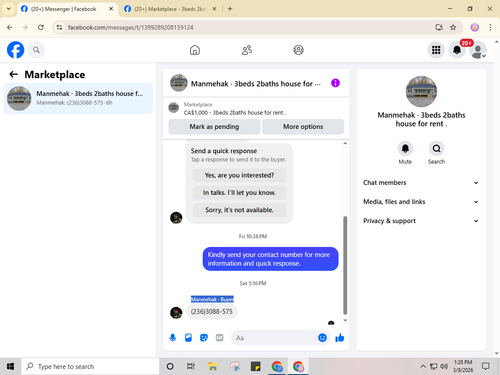Click the Windows taskbar search box

90,367
